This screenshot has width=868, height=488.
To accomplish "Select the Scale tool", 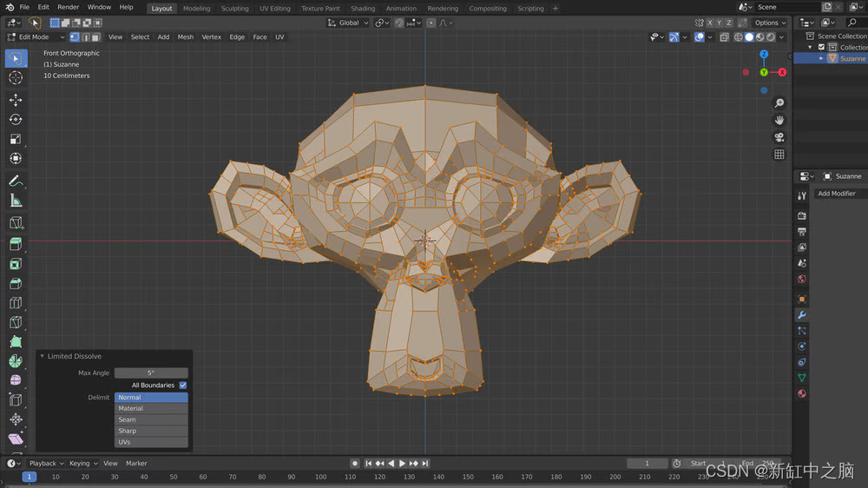I will pos(16,139).
